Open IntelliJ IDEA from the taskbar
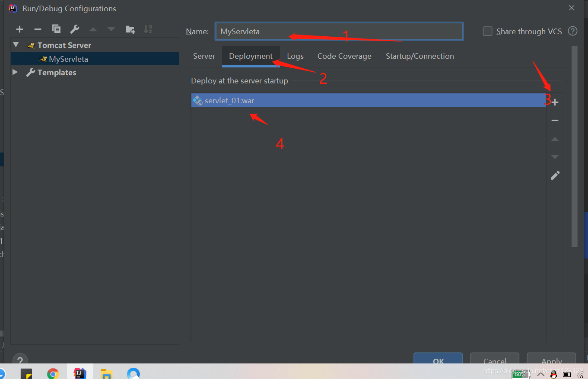 pyautogui.click(x=80, y=373)
